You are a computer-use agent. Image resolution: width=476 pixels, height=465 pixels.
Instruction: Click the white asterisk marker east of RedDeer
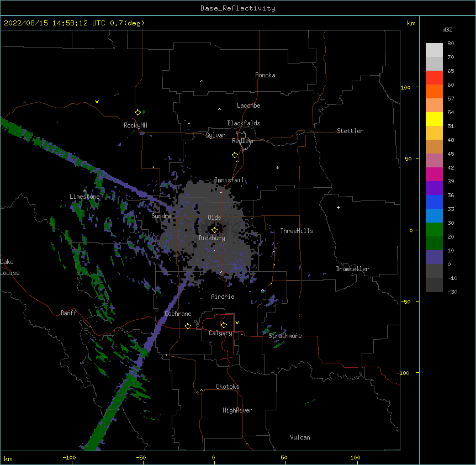[x=277, y=167]
